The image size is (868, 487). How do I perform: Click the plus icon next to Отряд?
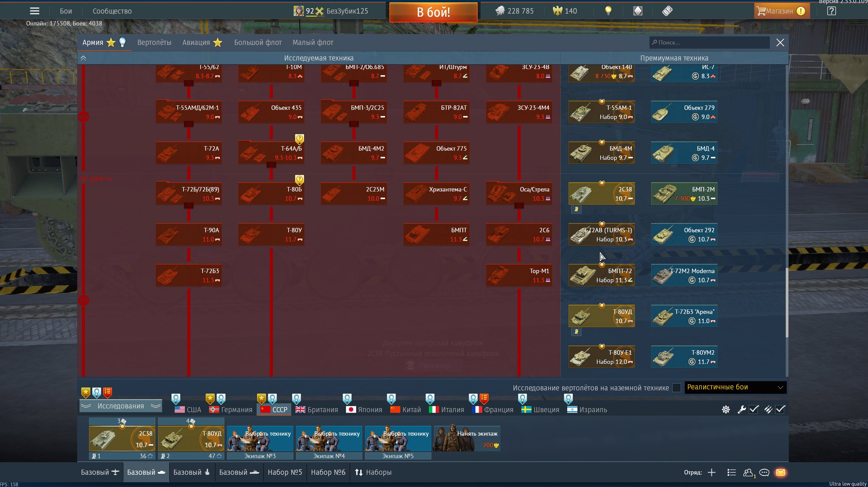tap(712, 472)
